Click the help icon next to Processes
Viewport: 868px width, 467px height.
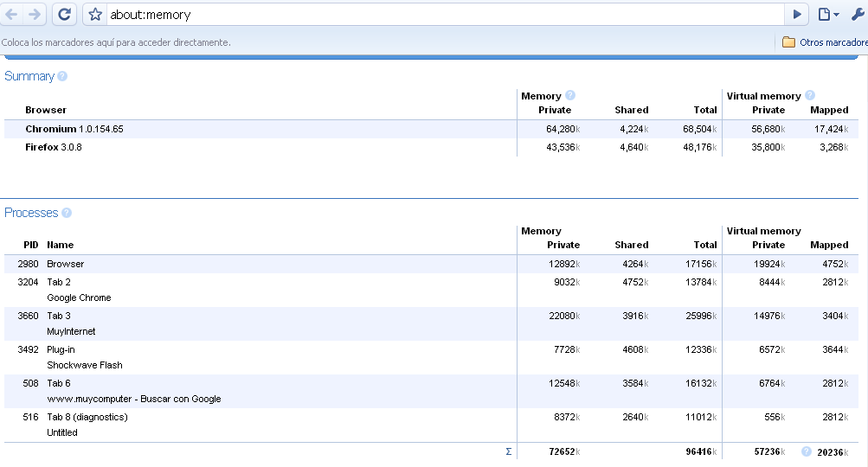67,213
